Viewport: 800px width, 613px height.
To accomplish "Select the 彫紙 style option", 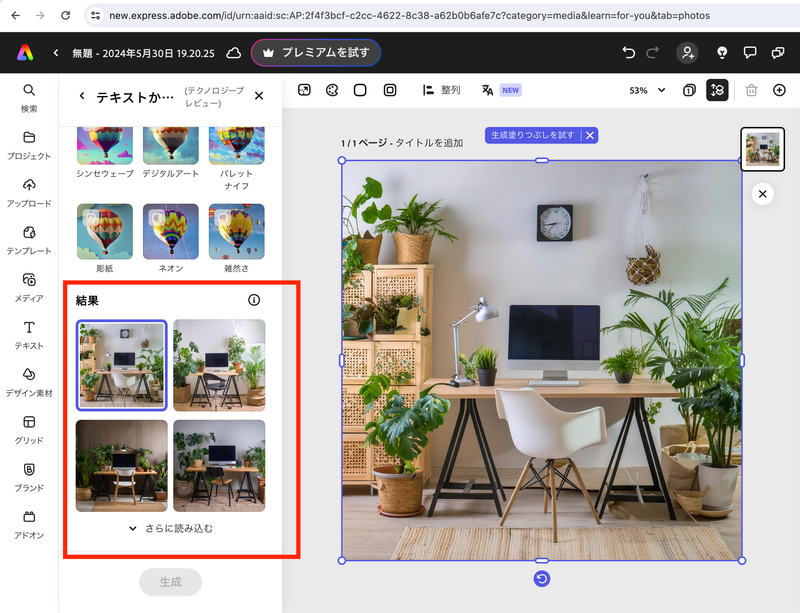I will click(104, 232).
